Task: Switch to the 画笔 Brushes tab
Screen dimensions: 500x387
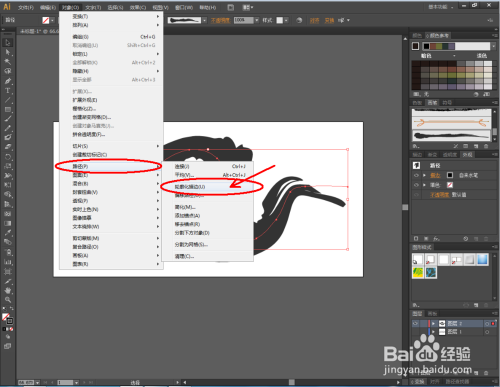Action: 432,103
